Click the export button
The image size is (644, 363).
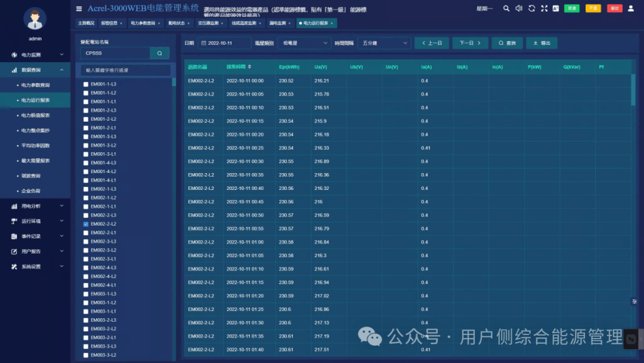click(x=541, y=43)
